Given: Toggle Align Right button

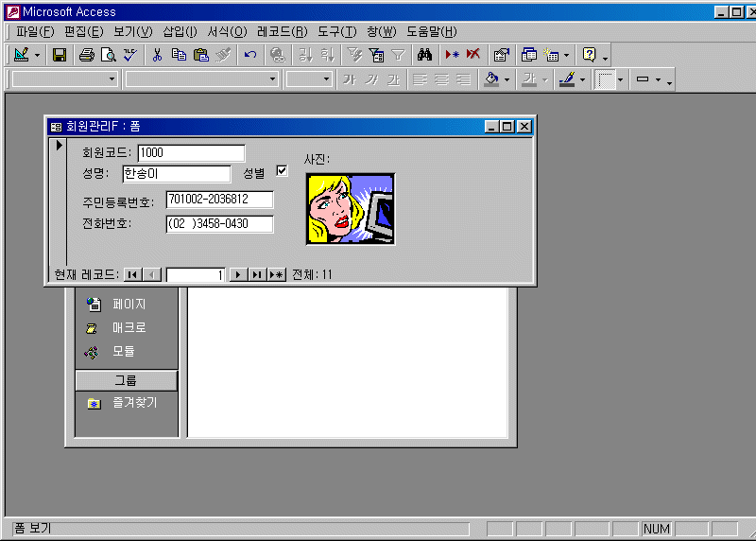Looking at the screenshot, I should [x=463, y=79].
